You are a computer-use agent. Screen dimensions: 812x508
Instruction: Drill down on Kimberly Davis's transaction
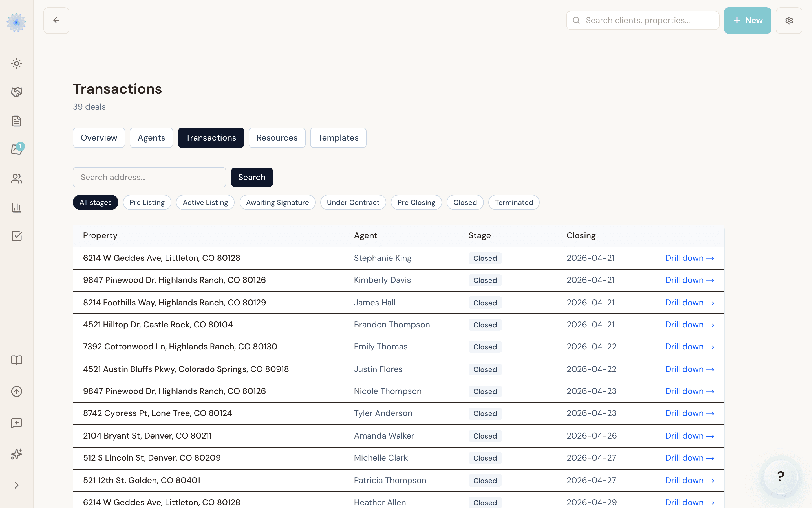(x=690, y=280)
